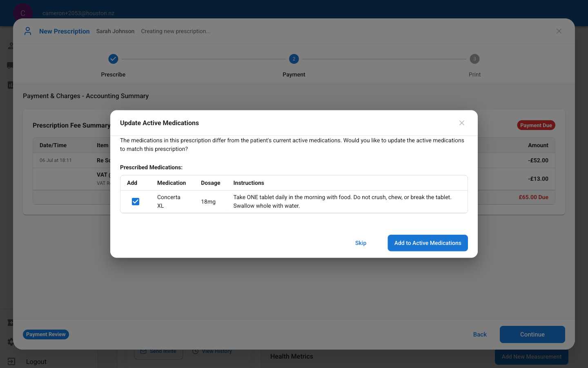Close the Update Active Medications dialog

point(462,123)
